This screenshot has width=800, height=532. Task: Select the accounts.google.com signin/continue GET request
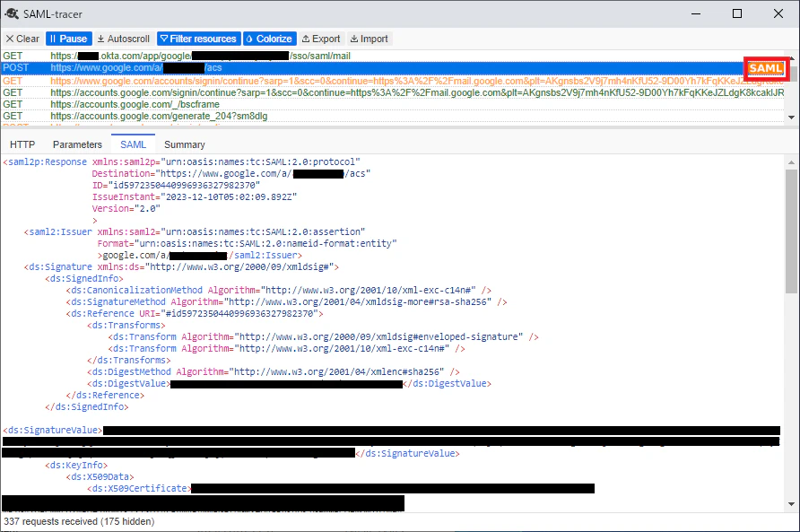pos(392,92)
